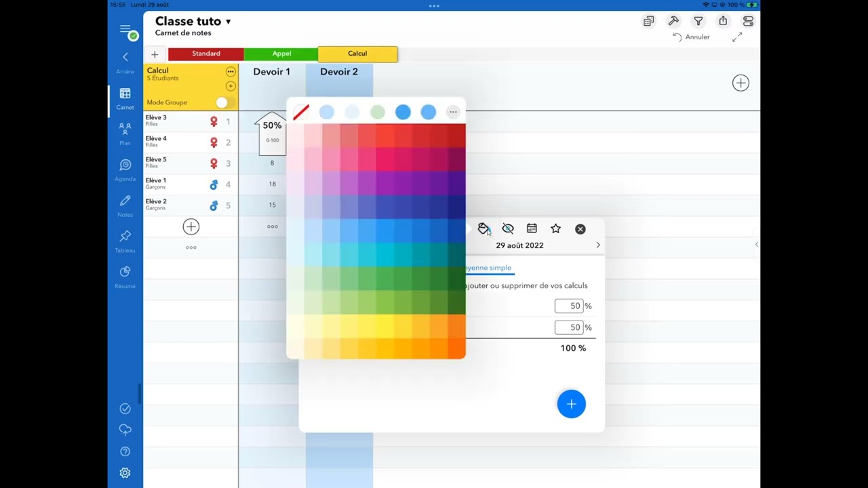
Task: Click the stacked grids icon in toolbar
Action: tap(649, 21)
